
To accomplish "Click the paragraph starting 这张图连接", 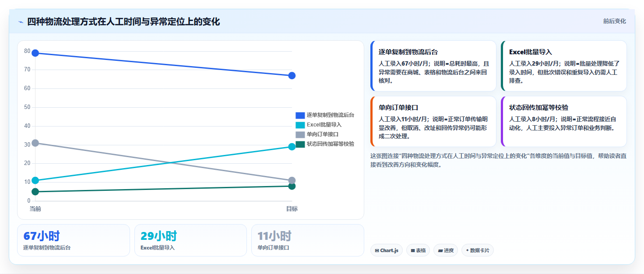I will (498, 160).
